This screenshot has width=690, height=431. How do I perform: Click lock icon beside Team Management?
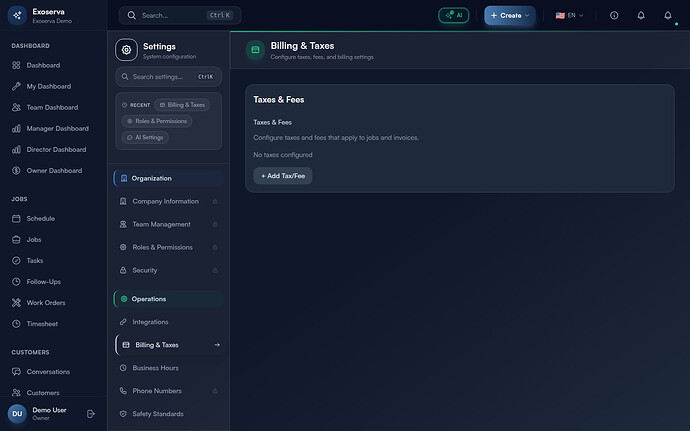(x=215, y=224)
